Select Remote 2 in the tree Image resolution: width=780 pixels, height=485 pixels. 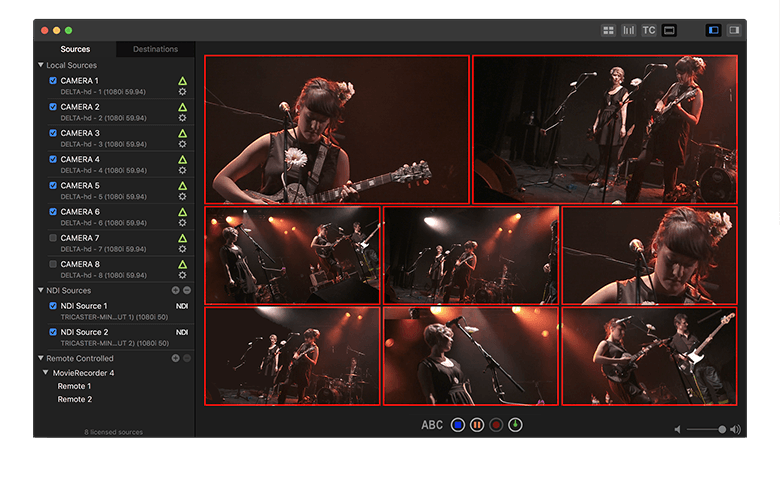(x=75, y=399)
